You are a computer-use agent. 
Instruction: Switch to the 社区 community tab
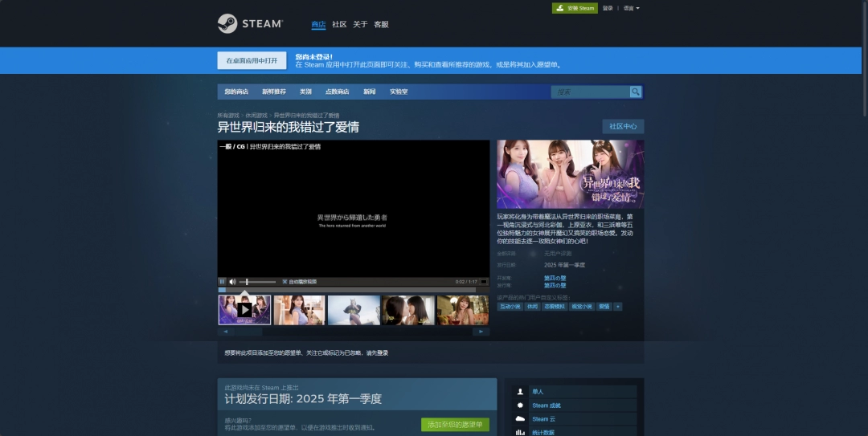tap(339, 24)
